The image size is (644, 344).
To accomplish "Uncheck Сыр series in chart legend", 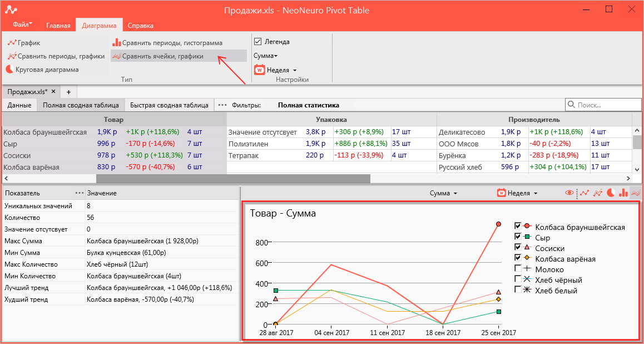I will click(x=518, y=237).
